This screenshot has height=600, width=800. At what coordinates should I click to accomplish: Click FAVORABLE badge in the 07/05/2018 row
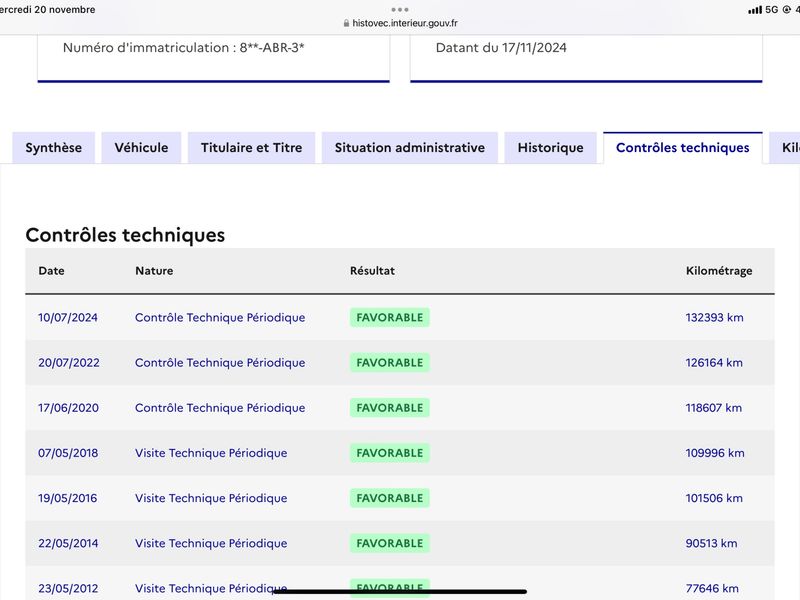click(390, 453)
